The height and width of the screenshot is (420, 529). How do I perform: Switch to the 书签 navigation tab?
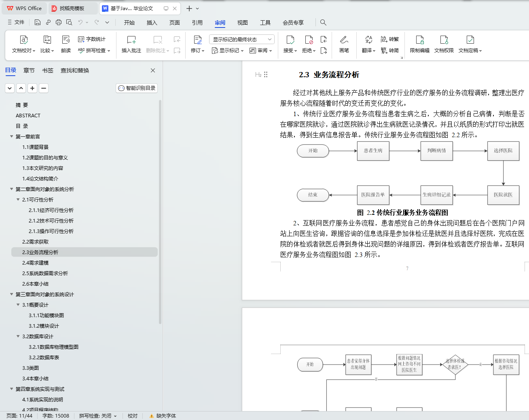point(48,70)
